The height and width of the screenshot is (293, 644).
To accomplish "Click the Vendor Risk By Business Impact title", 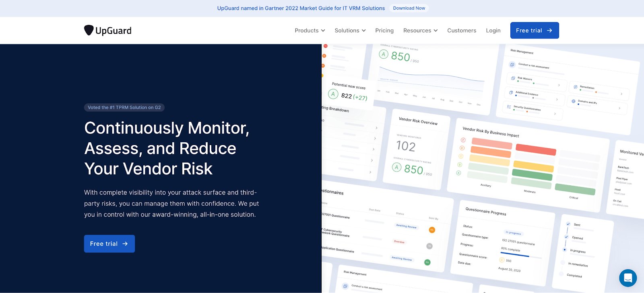I will [491, 132].
